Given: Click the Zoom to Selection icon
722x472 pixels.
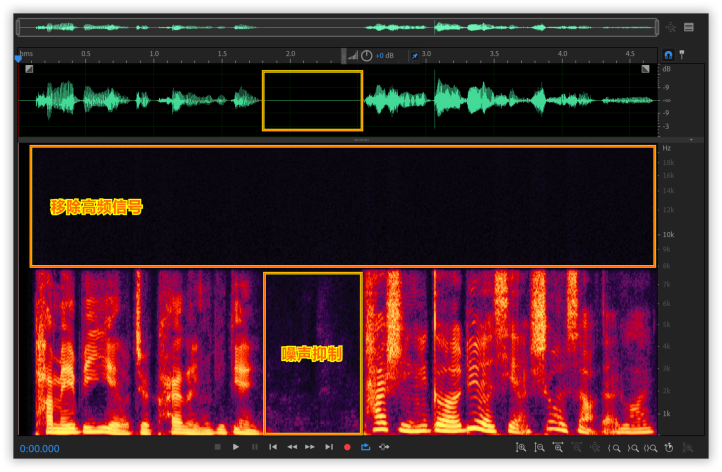Looking at the screenshot, I should tap(650, 448).
